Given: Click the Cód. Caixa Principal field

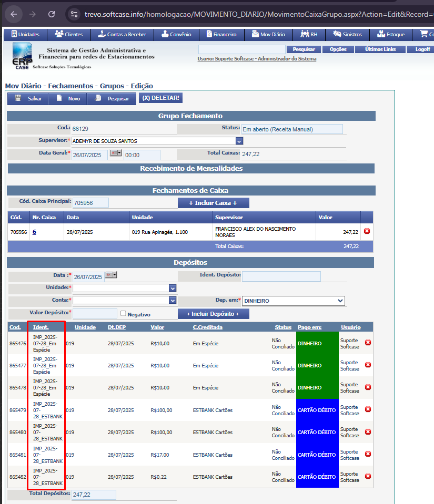Looking at the screenshot, I should pyautogui.click(x=90, y=203).
